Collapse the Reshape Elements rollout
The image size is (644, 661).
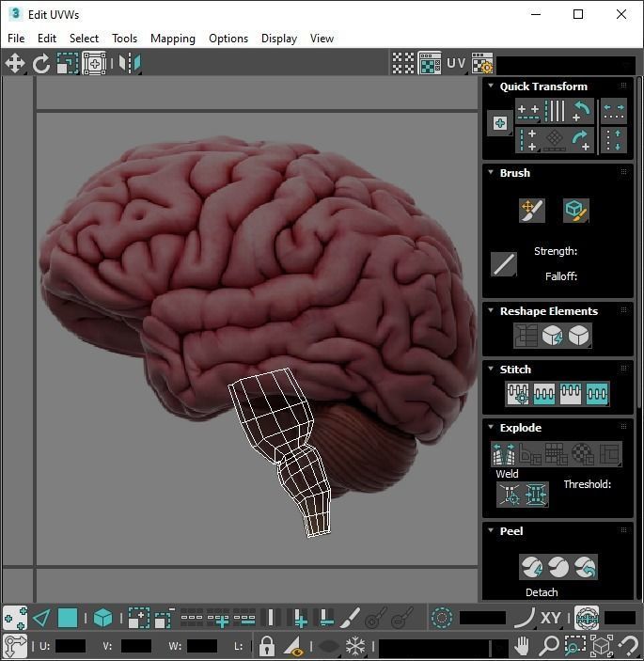(x=491, y=310)
